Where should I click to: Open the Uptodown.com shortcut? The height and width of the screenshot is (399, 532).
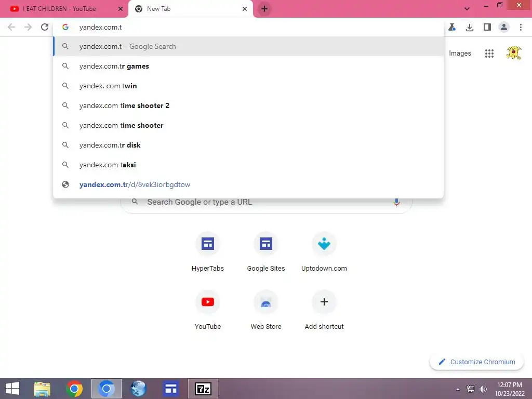[324, 252]
